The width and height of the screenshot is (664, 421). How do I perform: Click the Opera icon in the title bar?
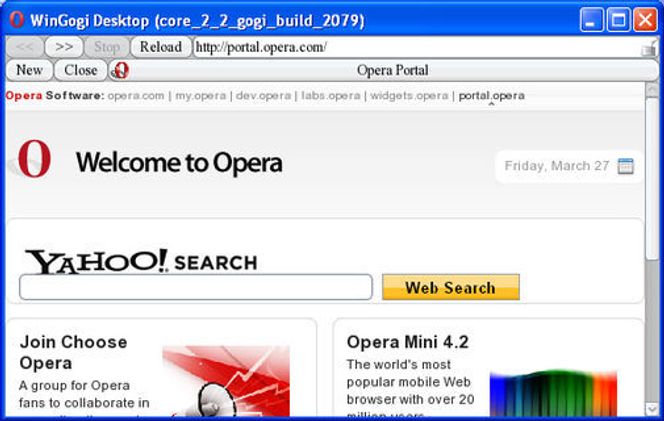(x=17, y=20)
